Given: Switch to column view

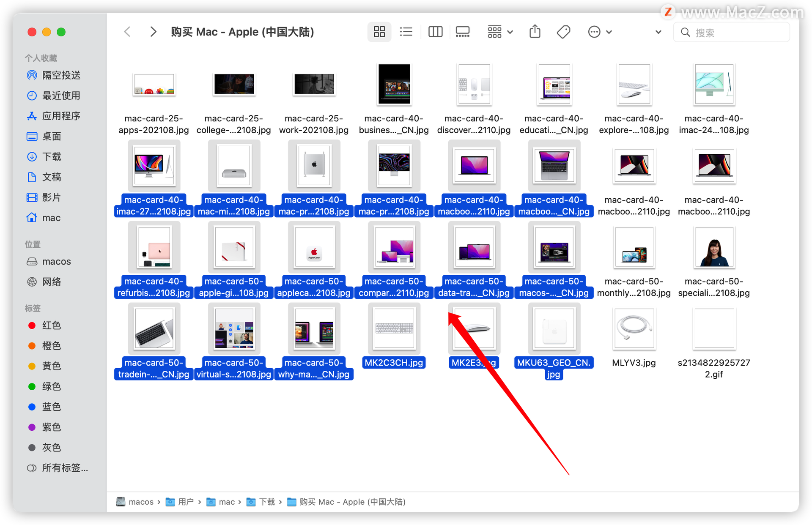Looking at the screenshot, I should (x=435, y=32).
